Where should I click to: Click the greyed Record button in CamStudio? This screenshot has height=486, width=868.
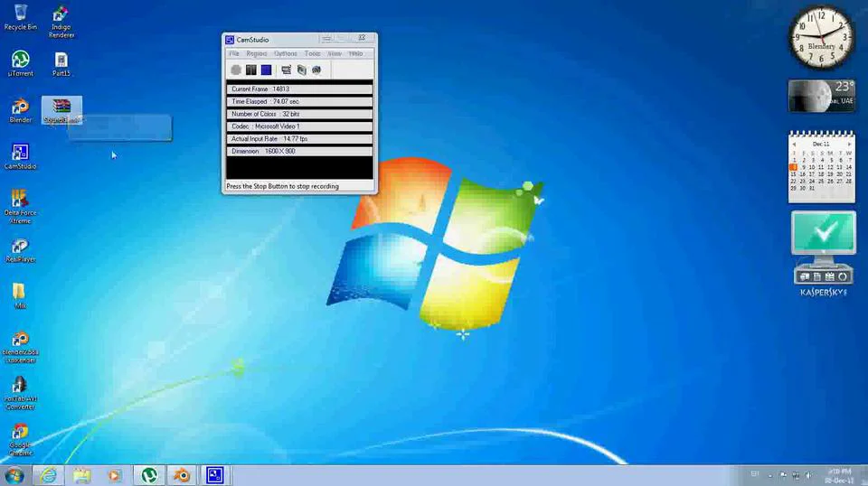point(236,70)
